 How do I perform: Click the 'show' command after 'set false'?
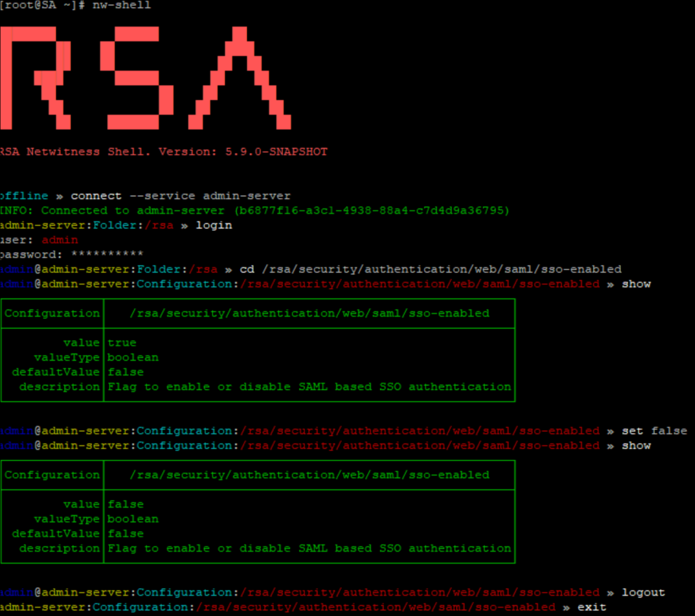[636, 446]
